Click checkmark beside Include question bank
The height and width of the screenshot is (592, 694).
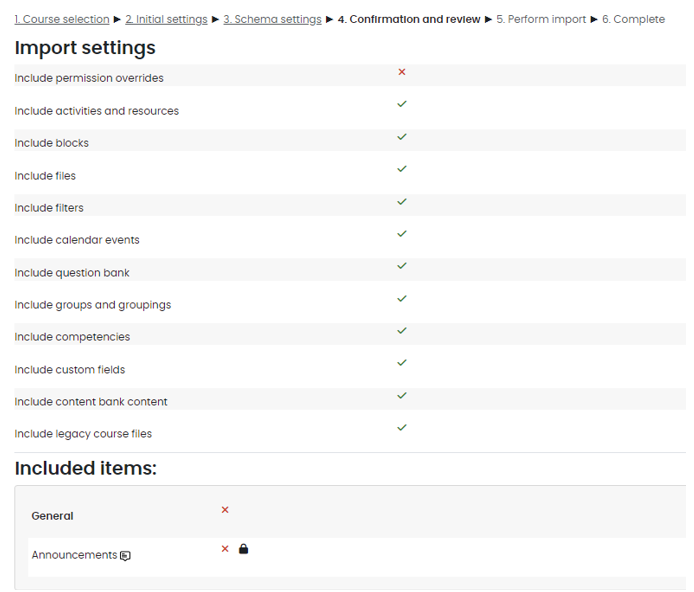(402, 266)
